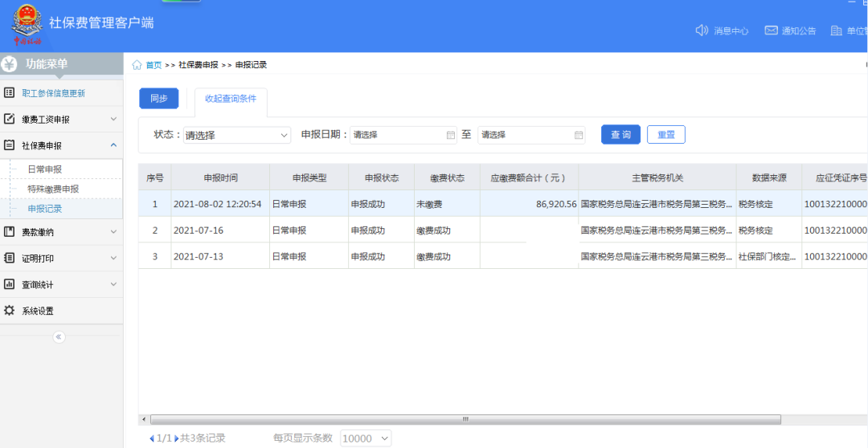Open the 状态 请选择 dropdown
This screenshot has height=448, width=868.
[x=237, y=135]
